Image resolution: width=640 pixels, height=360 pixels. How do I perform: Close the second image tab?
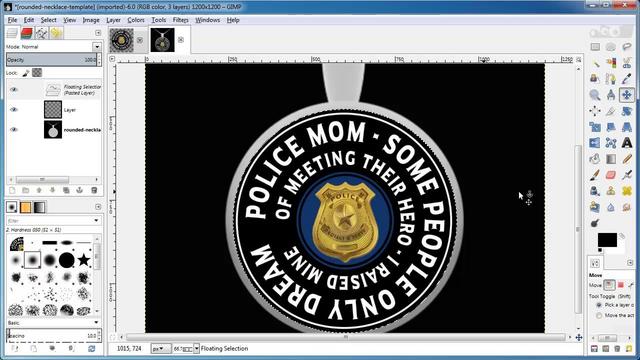click(x=181, y=40)
